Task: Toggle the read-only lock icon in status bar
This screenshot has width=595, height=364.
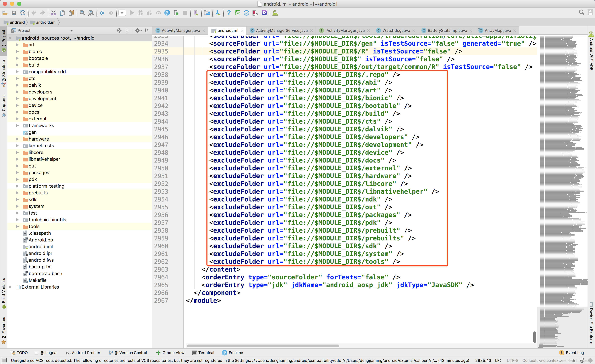Action: point(574,360)
